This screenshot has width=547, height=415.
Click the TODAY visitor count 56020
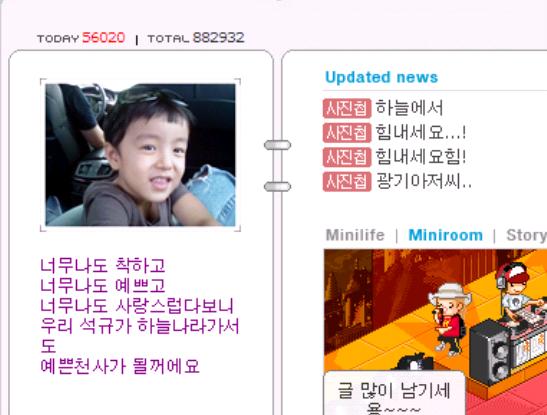click(104, 38)
